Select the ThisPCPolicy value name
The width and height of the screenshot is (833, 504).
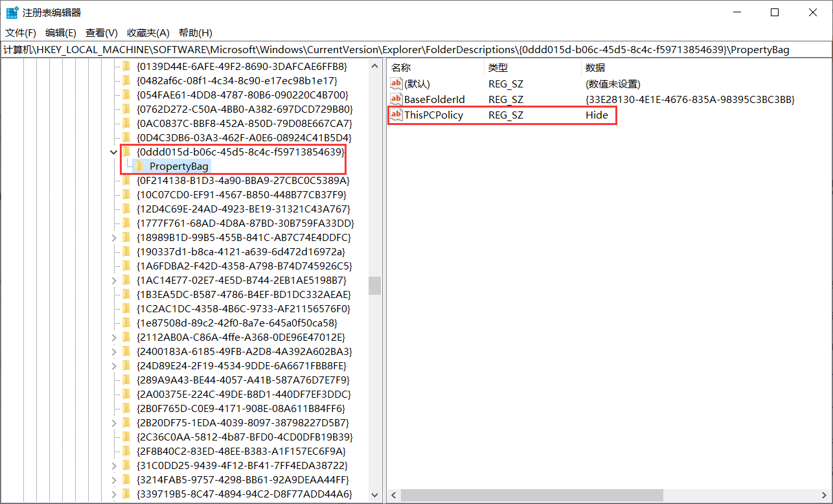433,115
